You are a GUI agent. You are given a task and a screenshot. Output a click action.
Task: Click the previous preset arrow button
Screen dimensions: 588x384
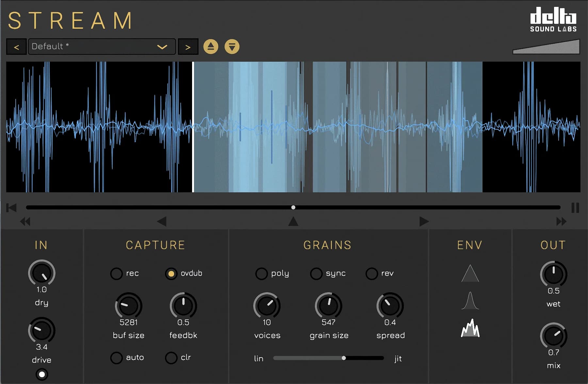[16, 46]
